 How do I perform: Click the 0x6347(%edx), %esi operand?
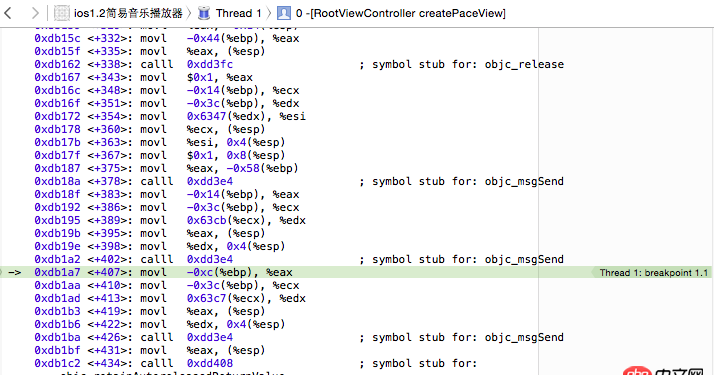[246, 117]
